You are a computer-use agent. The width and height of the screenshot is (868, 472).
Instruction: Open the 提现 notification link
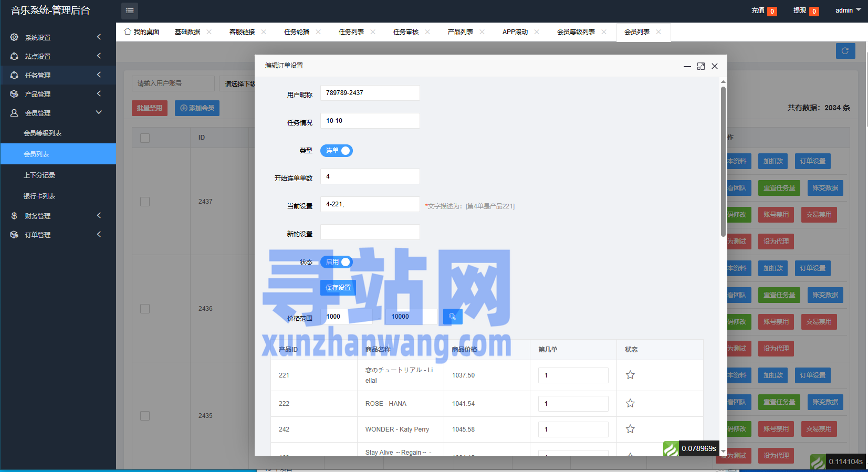(806, 11)
